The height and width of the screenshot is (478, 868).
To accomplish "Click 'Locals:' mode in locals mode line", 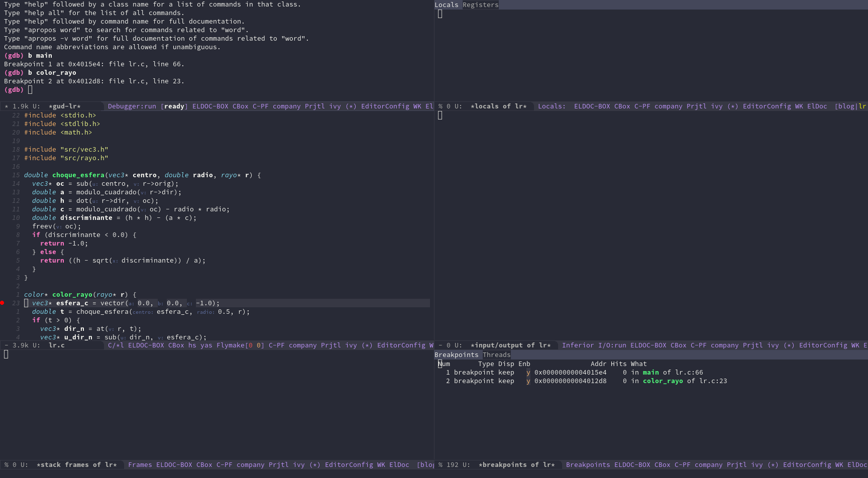I will (552, 106).
